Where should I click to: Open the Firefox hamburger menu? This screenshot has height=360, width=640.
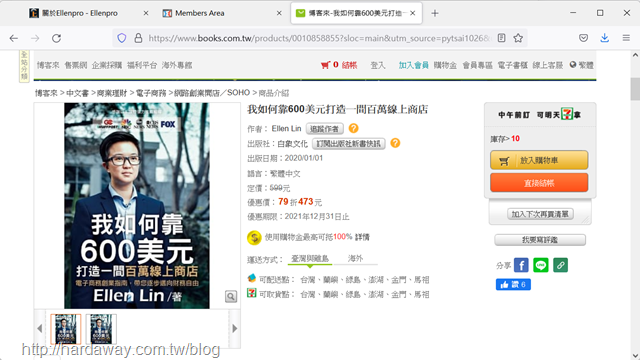click(626, 38)
